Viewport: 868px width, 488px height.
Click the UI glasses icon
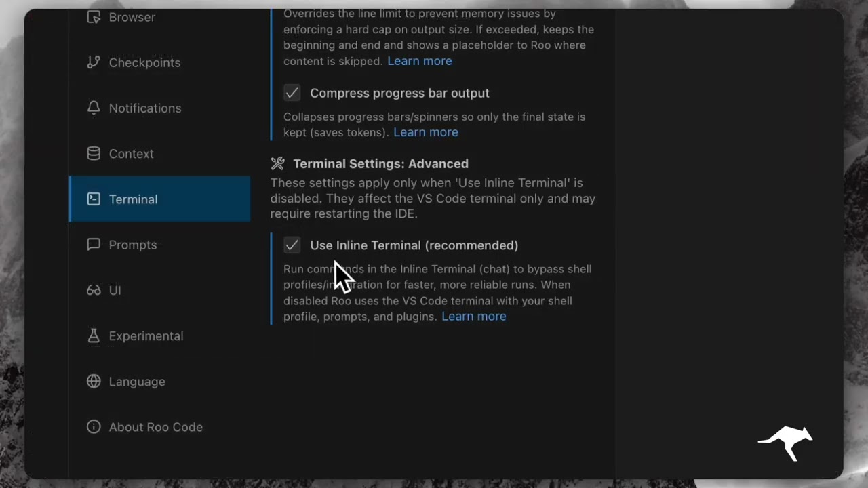(x=94, y=290)
